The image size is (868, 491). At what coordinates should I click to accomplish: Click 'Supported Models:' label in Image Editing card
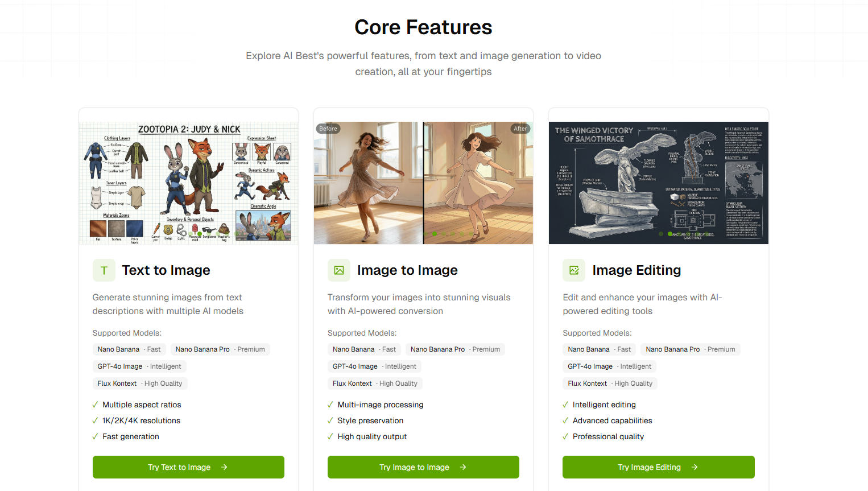(x=597, y=333)
